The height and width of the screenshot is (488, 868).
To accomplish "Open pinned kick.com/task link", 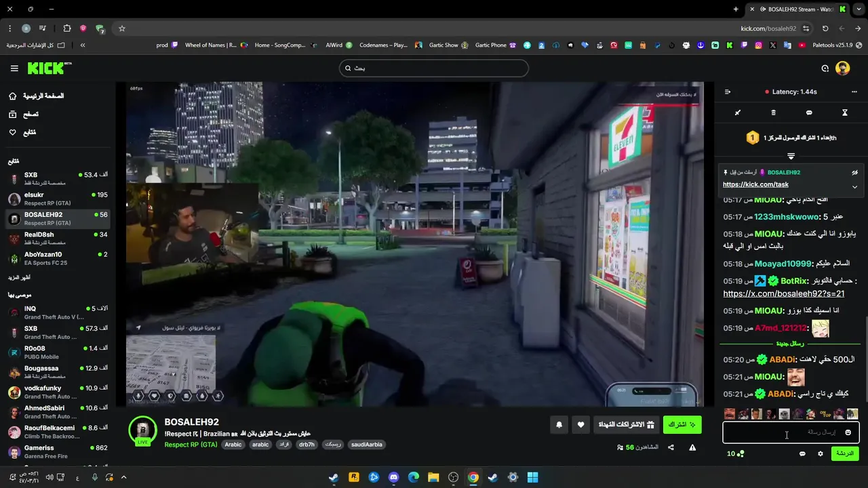I will click(755, 184).
